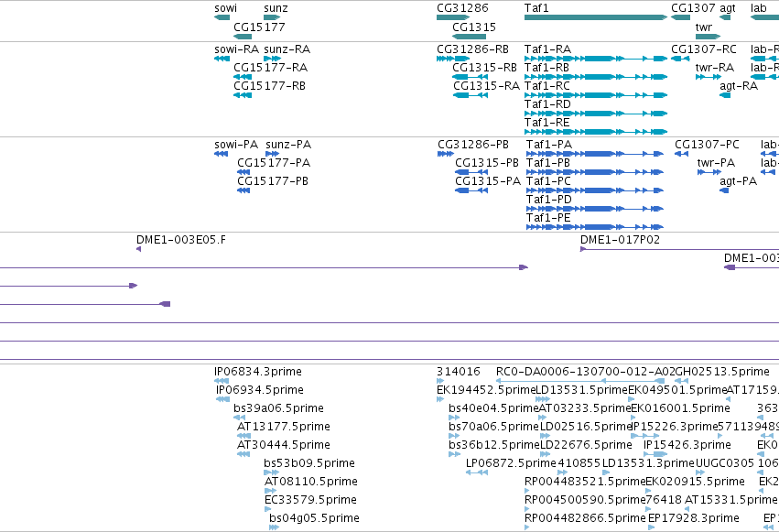This screenshot has height=532, width=779.
Task: Click the LD22676.5prime EST glyph
Action: pos(545,454)
